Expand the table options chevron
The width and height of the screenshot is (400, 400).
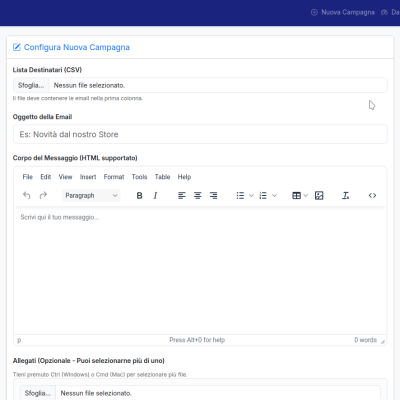point(305,196)
